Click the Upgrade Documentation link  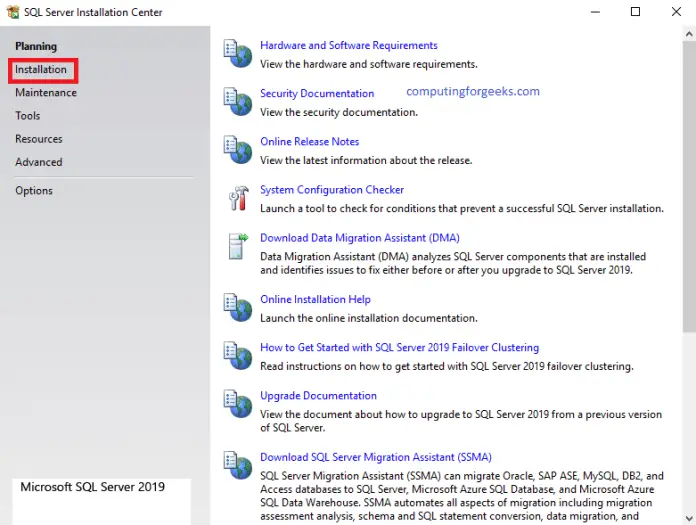pos(318,396)
